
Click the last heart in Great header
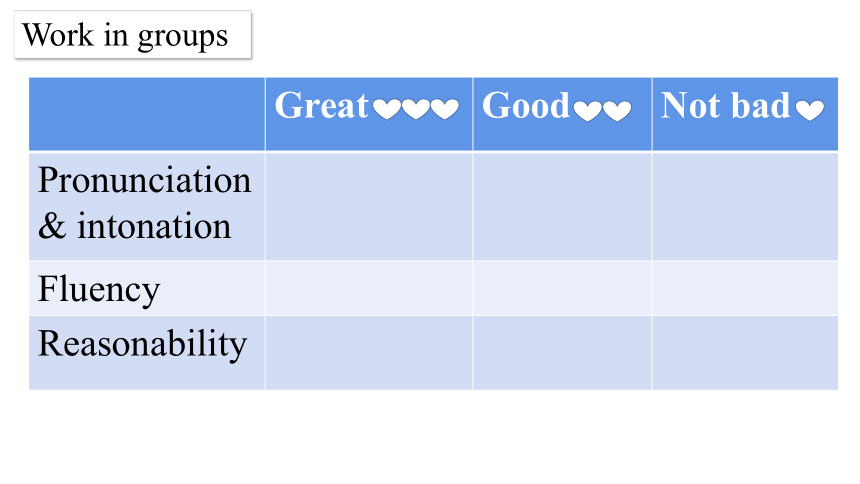445,109
